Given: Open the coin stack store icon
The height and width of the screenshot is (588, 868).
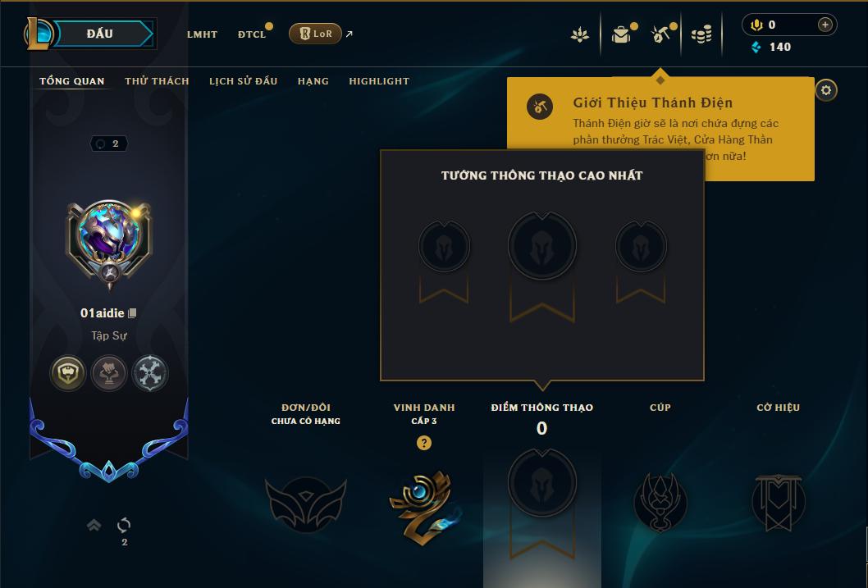Looking at the screenshot, I should 701,34.
